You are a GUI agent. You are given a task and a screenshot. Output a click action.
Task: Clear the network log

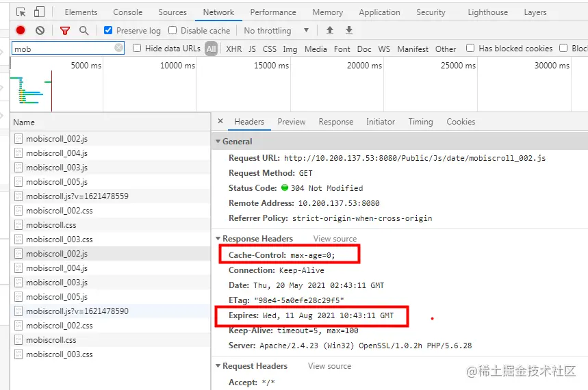click(x=40, y=30)
